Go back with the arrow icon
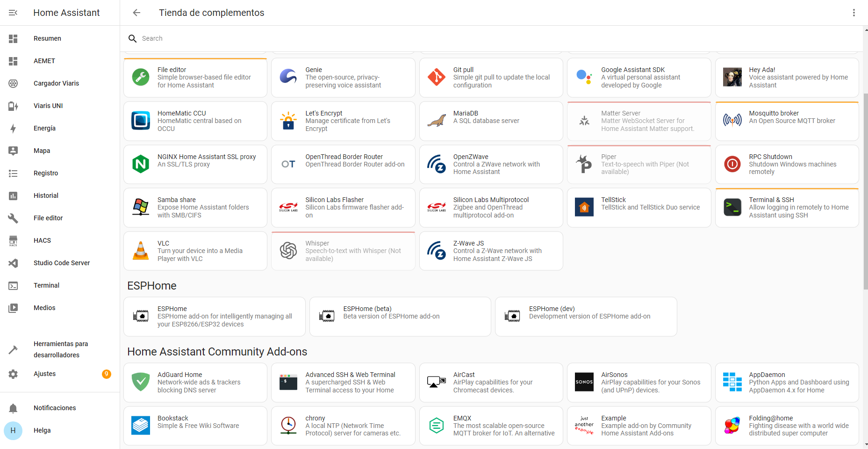The height and width of the screenshot is (449, 868). pyautogui.click(x=136, y=13)
